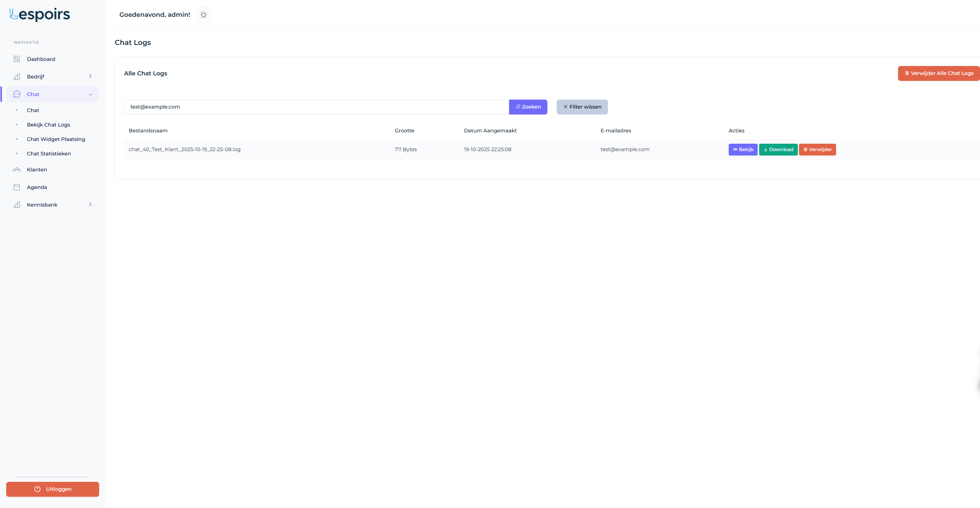This screenshot has width=980, height=508.
Task: Select the Kennisbank icon in sidebar
Action: pyautogui.click(x=17, y=204)
